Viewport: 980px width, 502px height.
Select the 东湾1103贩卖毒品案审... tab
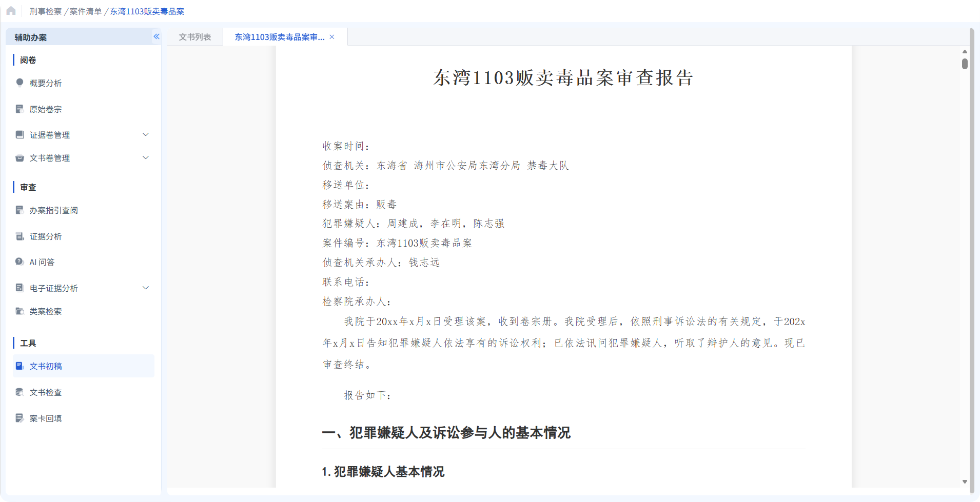[x=280, y=37]
